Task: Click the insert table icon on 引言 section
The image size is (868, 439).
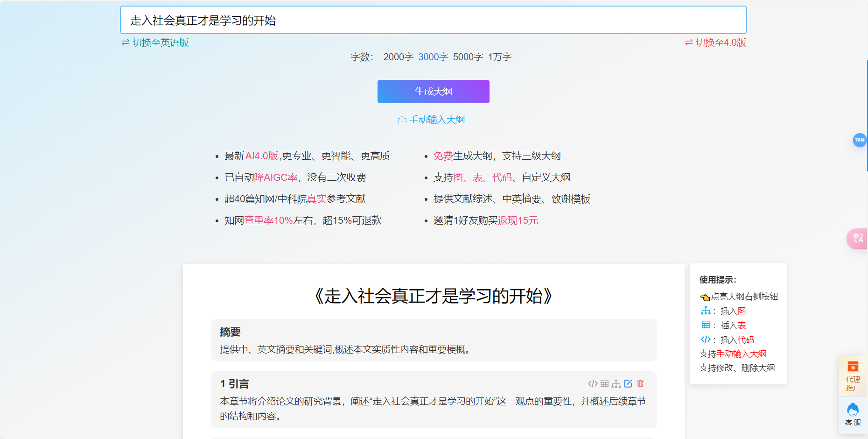Action: 604,383
